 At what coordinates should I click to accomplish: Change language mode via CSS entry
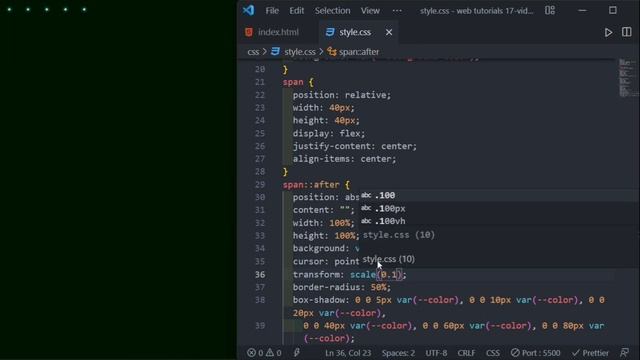[x=493, y=353]
